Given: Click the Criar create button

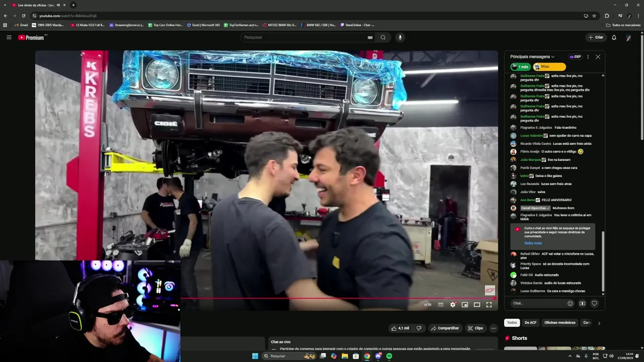Looking at the screenshot, I should tap(596, 37).
